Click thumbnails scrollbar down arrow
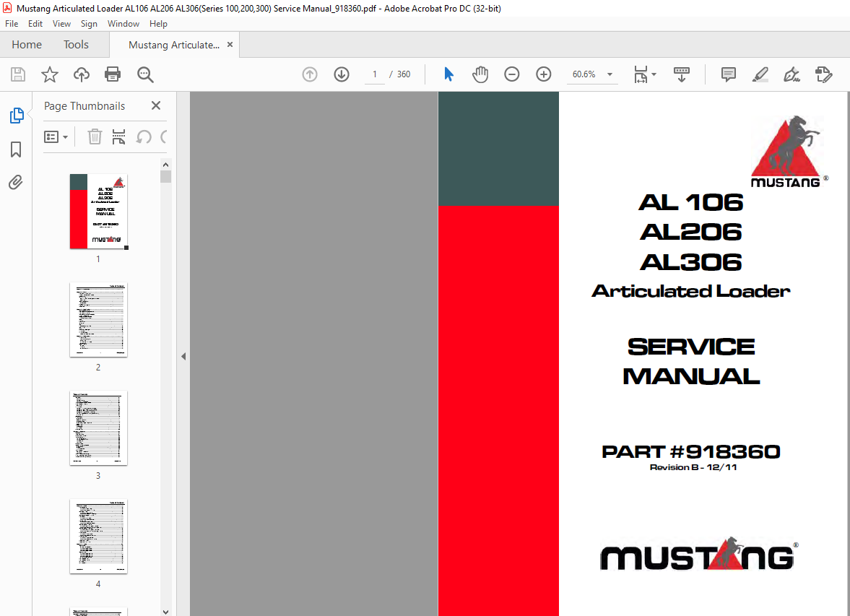Viewport: 850px width, 616px height. coord(166,611)
